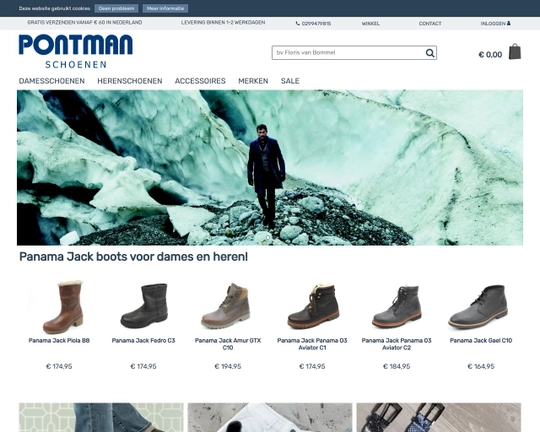Image resolution: width=540 pixels, height=432 pixels.
Task: Focus the search field 'bv Floris van Bommel'
Action: coord(349,53)
